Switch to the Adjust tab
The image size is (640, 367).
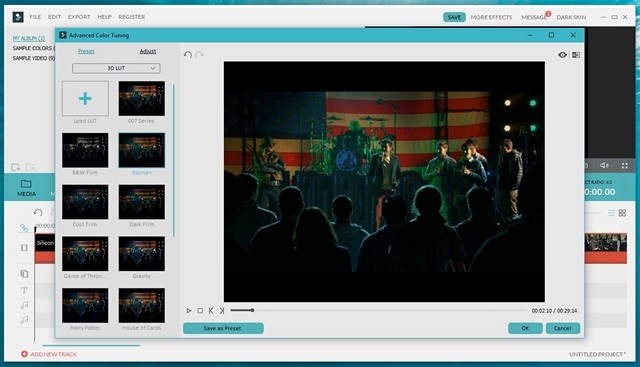(148, 51)
